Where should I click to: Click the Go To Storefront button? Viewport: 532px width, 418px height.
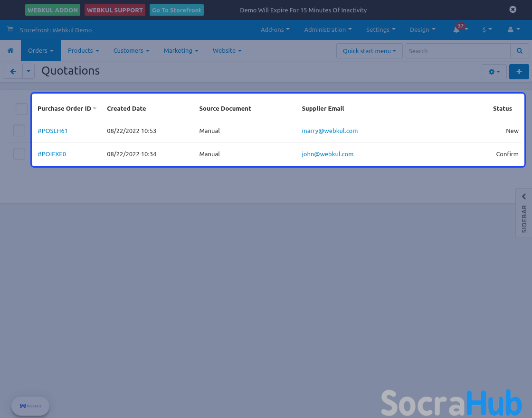(176, 10)
